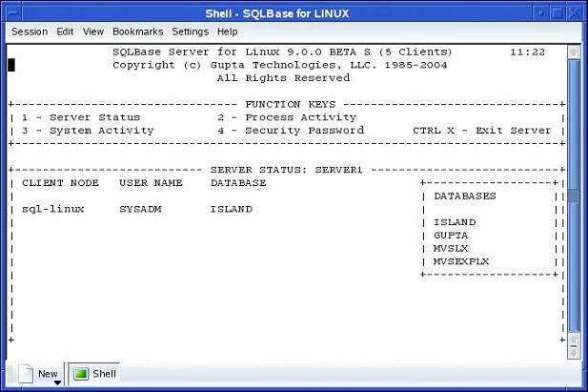Switch to the Shell tab

point(94,374)
